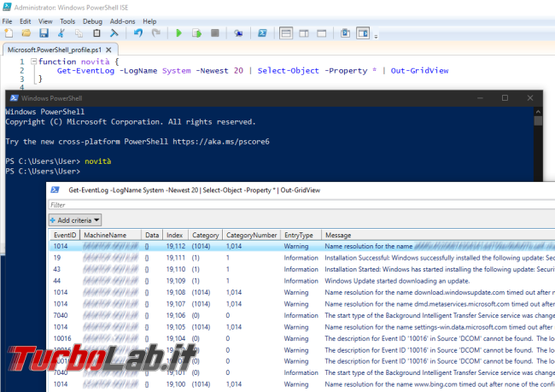Image resolution: width=555 pixels, height=392 pixels.
Task: Paste with the clipboard icon
Action: [96, 33]
